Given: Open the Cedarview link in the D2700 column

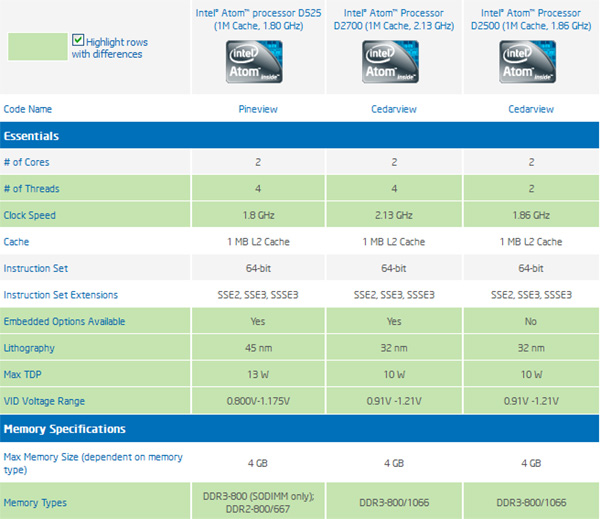Looking at the screenshot, I should [x=394, y=109].
